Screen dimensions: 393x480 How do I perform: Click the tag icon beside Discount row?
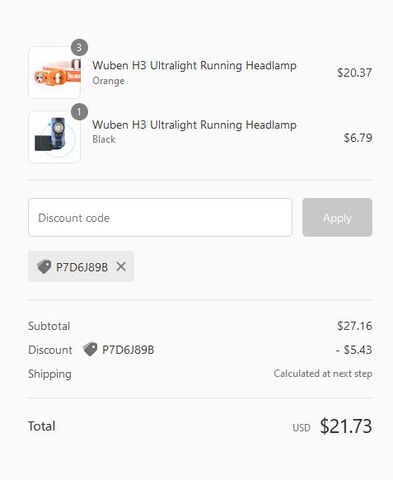point(90,349)
